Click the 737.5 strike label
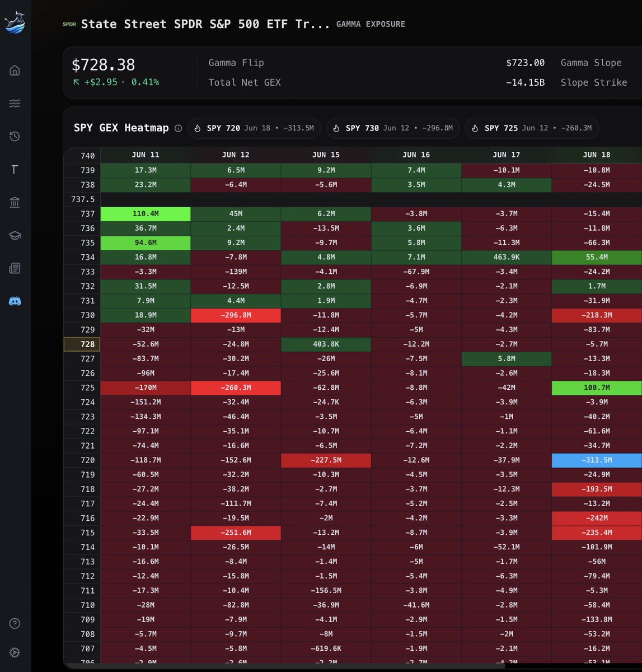Viewport: 642px width, 672px height. [83, 199]
